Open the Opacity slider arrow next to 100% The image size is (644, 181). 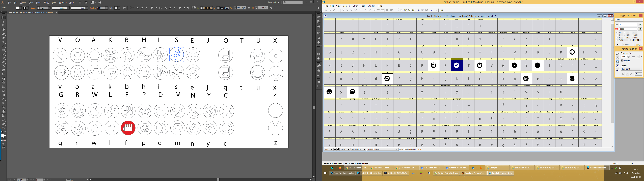click(107, 8)
